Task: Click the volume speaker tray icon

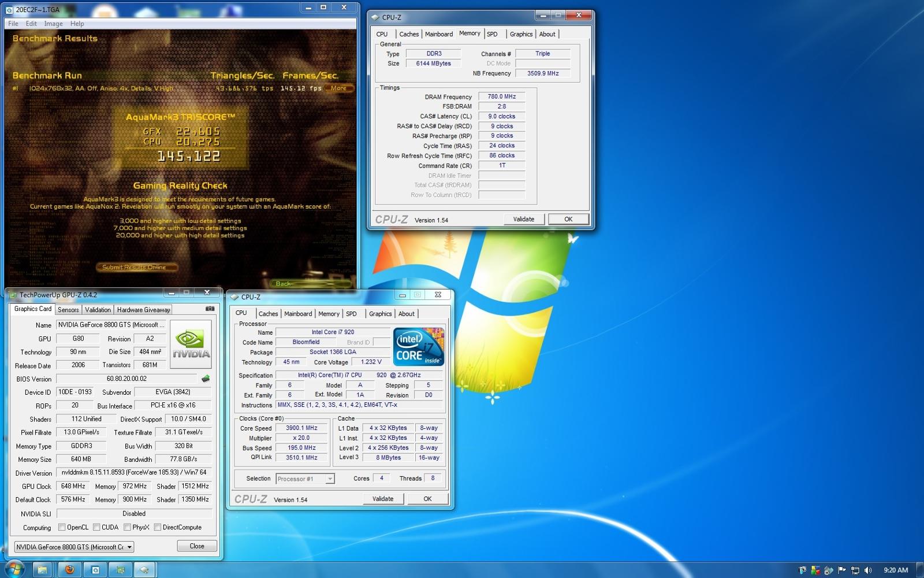Action: point(867,570)
